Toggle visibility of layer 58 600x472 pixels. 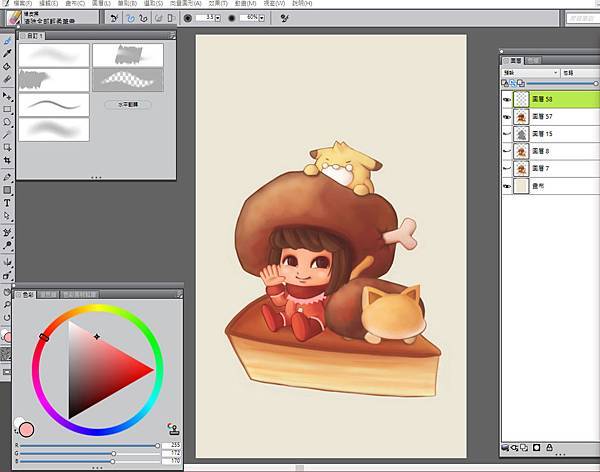tap(507, 100)
